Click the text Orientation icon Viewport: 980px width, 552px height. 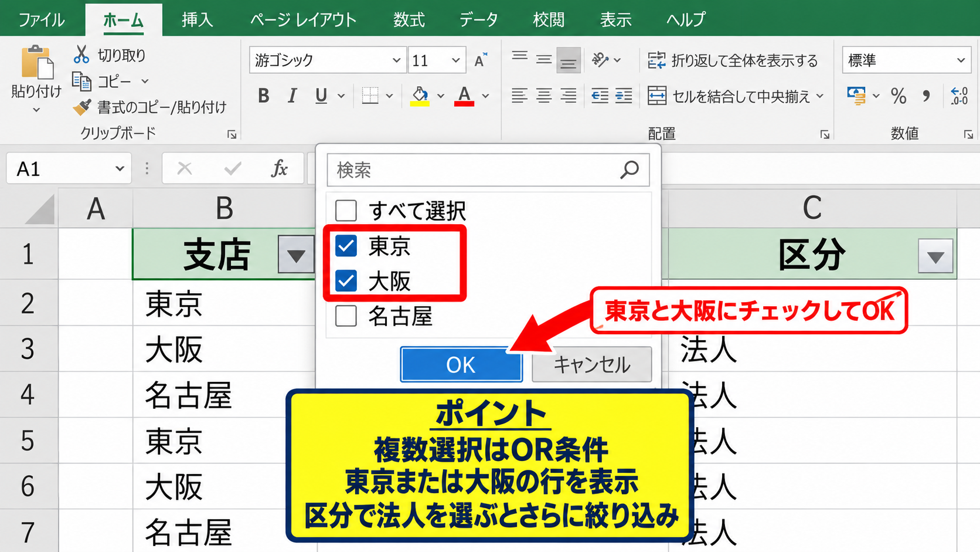[600, 60]
